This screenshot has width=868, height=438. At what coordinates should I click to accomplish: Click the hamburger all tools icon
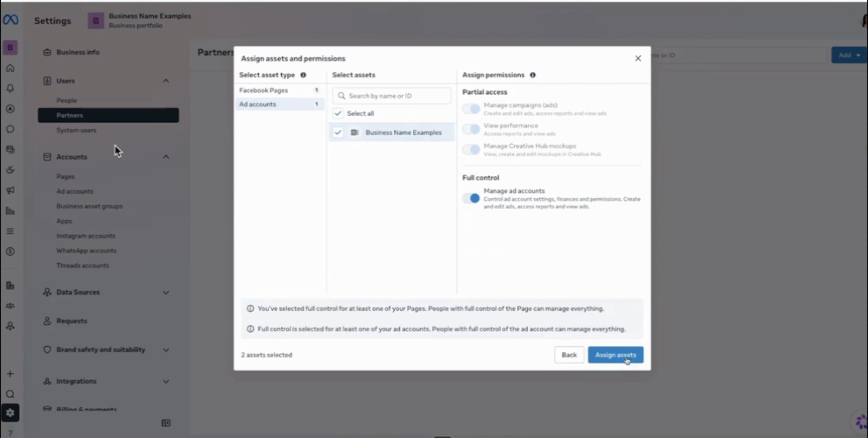click(10, 231)
